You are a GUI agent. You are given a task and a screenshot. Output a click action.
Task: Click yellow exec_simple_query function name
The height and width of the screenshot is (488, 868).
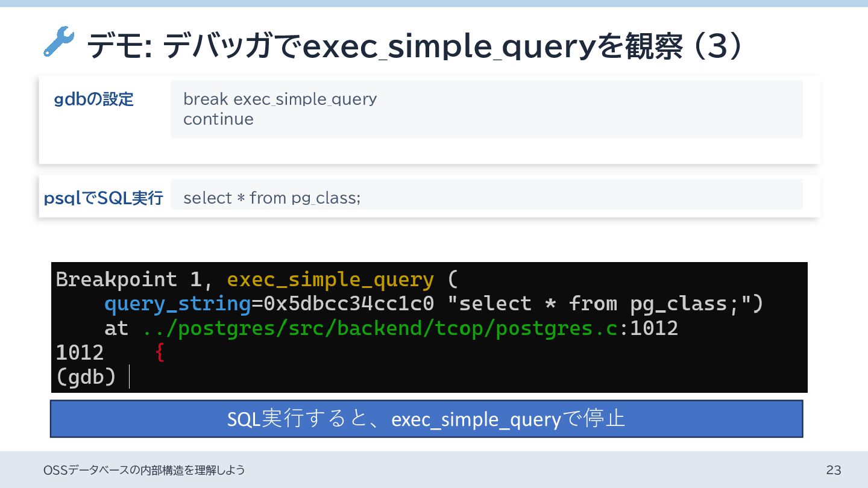point(330,280)
